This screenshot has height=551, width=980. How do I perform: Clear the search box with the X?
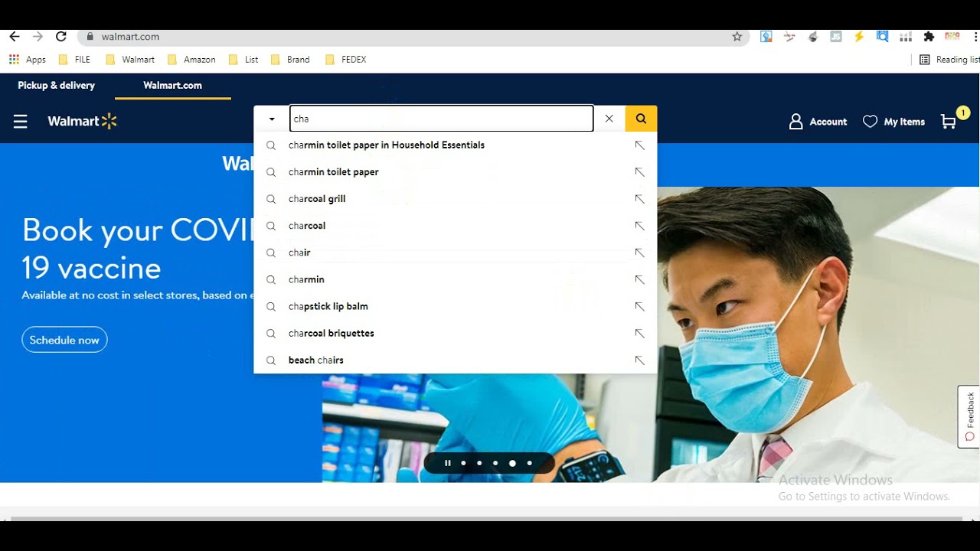609,119
